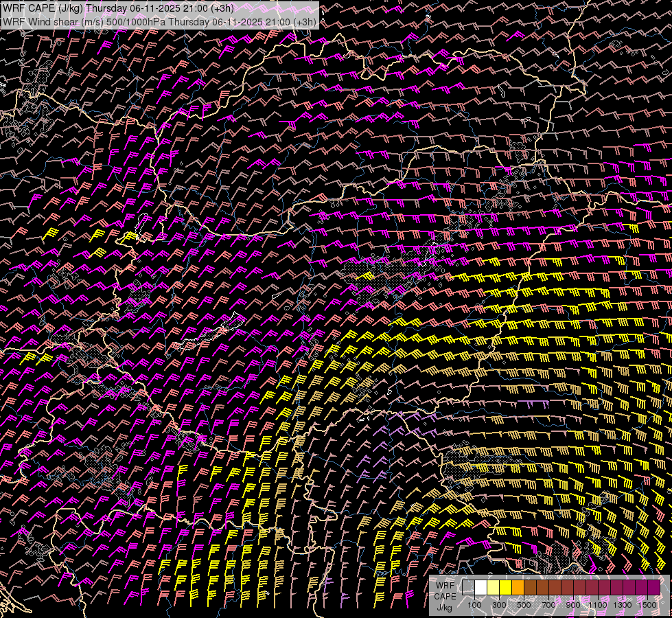Choose the first brown swatch after orange

tap(530, 587)
